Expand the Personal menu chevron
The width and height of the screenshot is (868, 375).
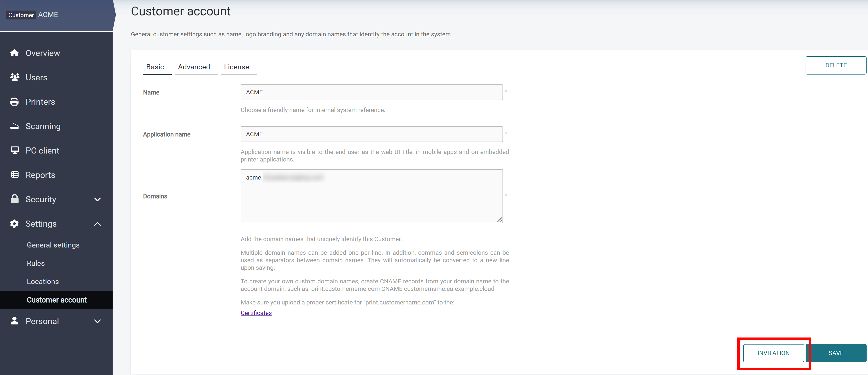[97, 321]
